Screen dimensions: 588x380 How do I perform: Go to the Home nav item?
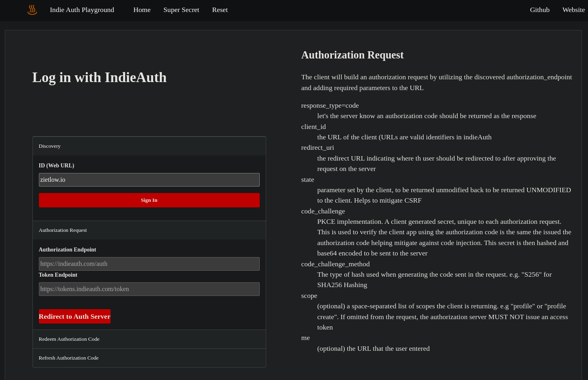[x=142, y=10]
